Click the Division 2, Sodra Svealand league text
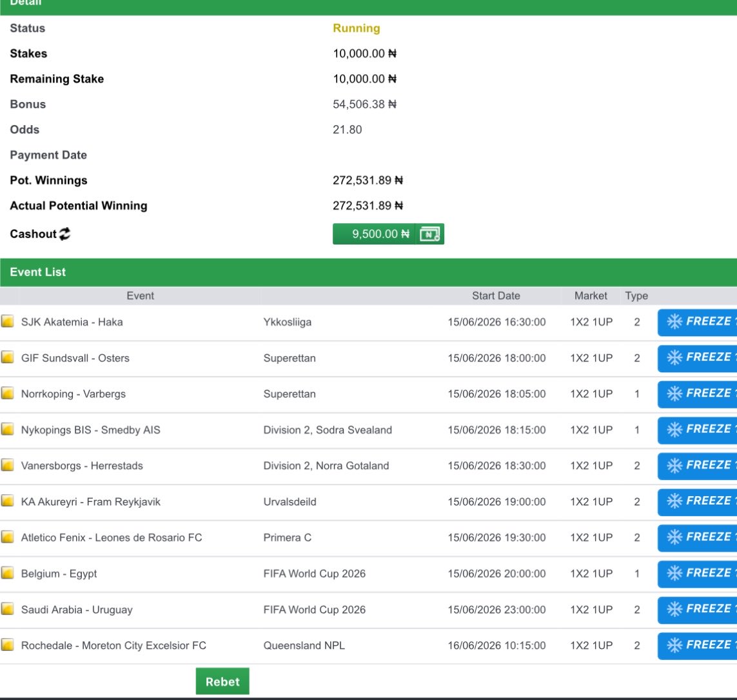The height and width of the screenshot is (700, 737). [328, 430]
